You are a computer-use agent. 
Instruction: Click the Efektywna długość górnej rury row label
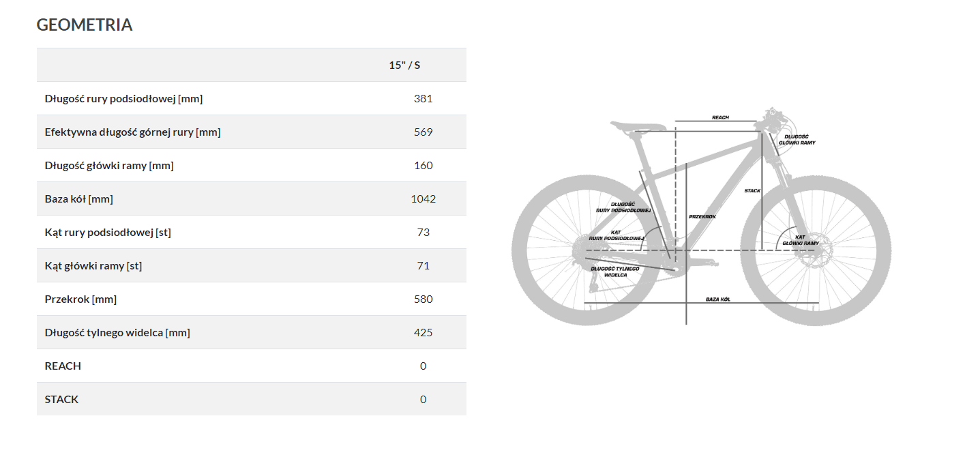132,132
